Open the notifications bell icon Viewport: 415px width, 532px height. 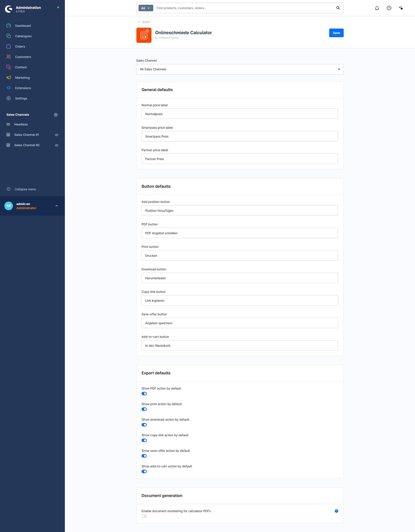tap(377, 8)
